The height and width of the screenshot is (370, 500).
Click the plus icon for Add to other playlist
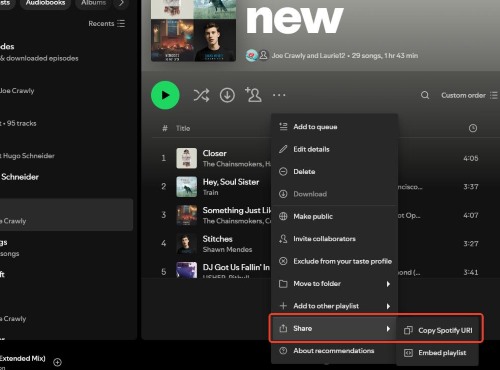point(283,306)
